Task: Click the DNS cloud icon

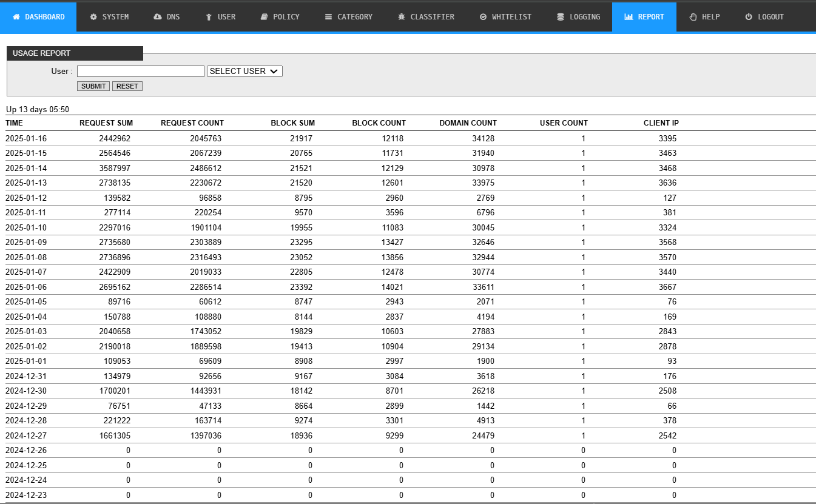Action: [x=158, y=17]
